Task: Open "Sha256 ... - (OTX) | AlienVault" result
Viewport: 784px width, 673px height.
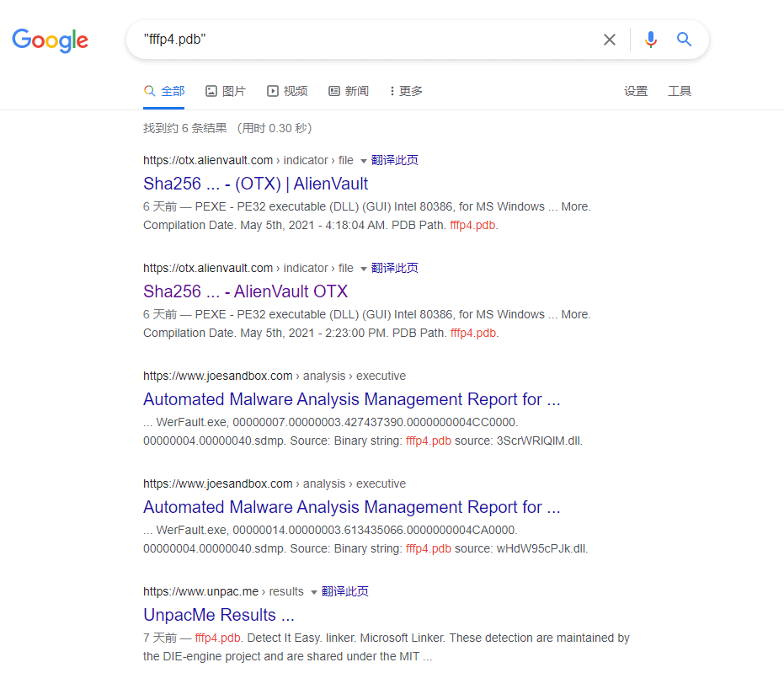Action: click(255, 184)
